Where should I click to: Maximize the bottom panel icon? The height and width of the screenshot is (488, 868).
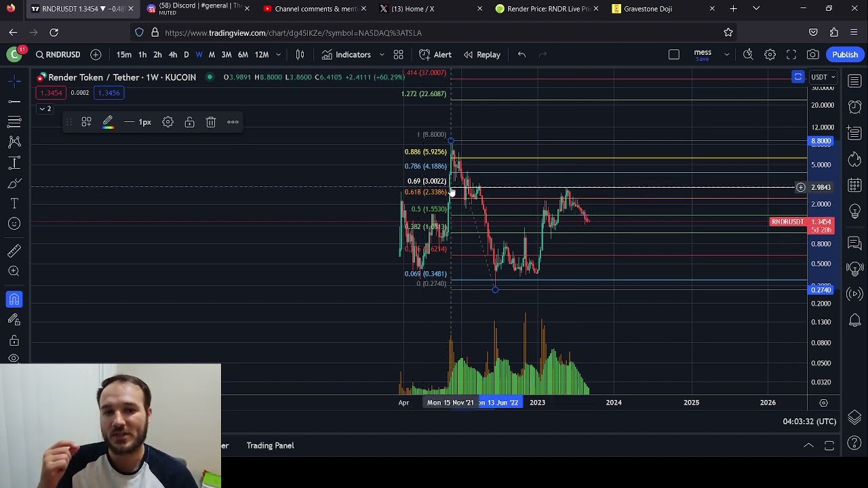click(829, 445)
